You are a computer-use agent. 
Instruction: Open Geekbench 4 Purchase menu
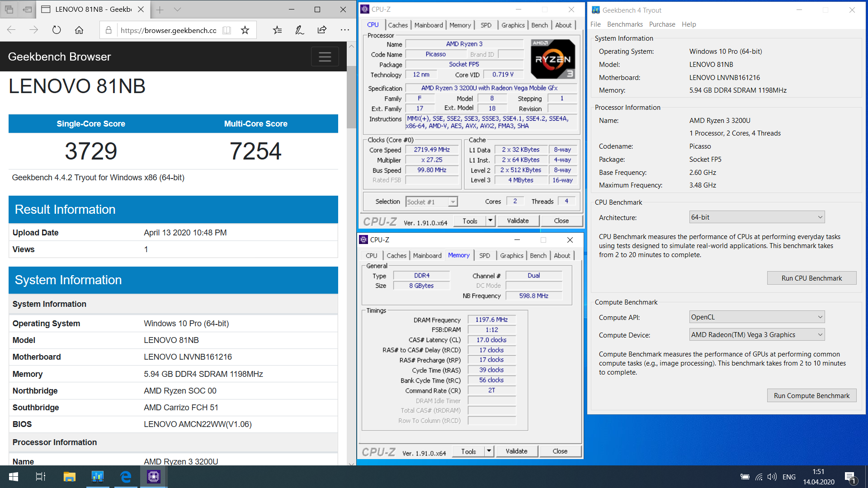click(x=662, y=24)
